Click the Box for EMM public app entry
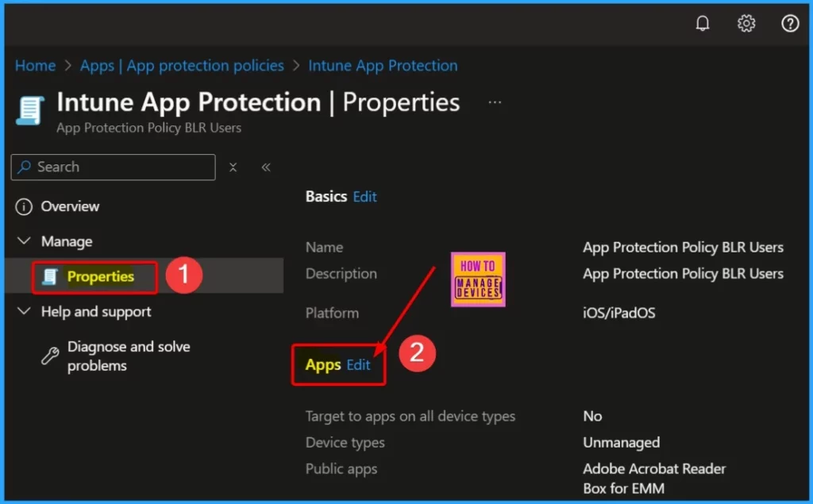 click(x=624, y=488)
